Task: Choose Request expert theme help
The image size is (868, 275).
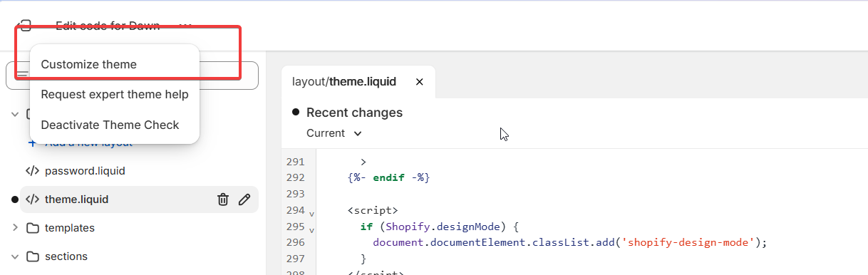Action: [114, 94]
